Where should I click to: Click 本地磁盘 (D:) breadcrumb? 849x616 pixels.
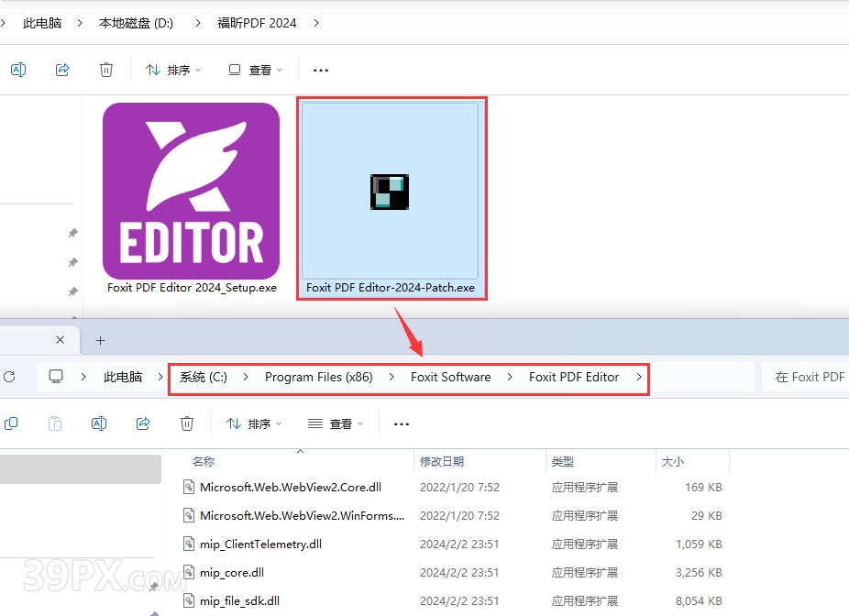point(136,23)
